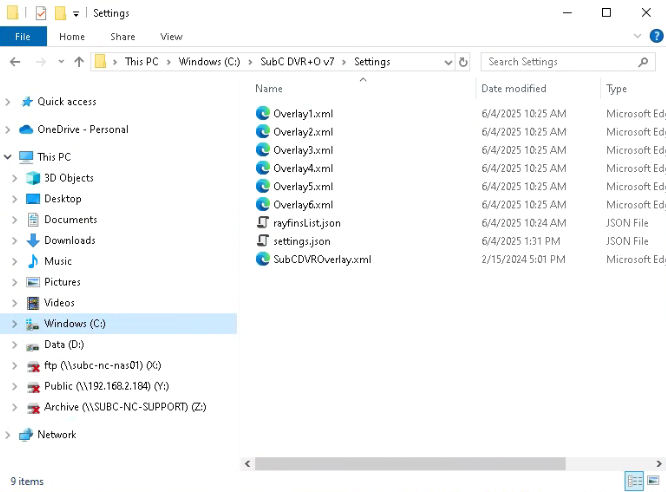Open the settings.json file icon
This screenshot has width=666, height=492.
(x=263, y=241)
